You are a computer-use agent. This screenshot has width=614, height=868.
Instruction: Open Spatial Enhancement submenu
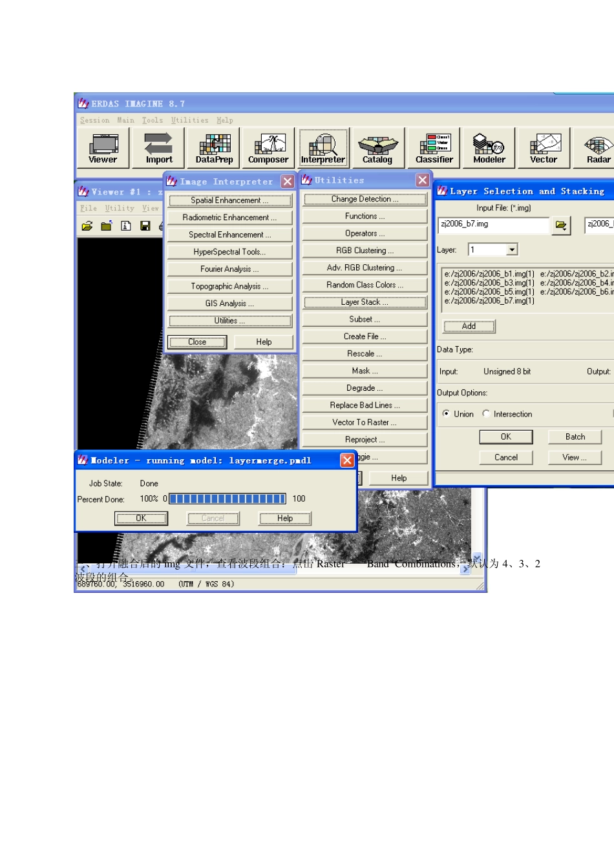tap(229, 200)
